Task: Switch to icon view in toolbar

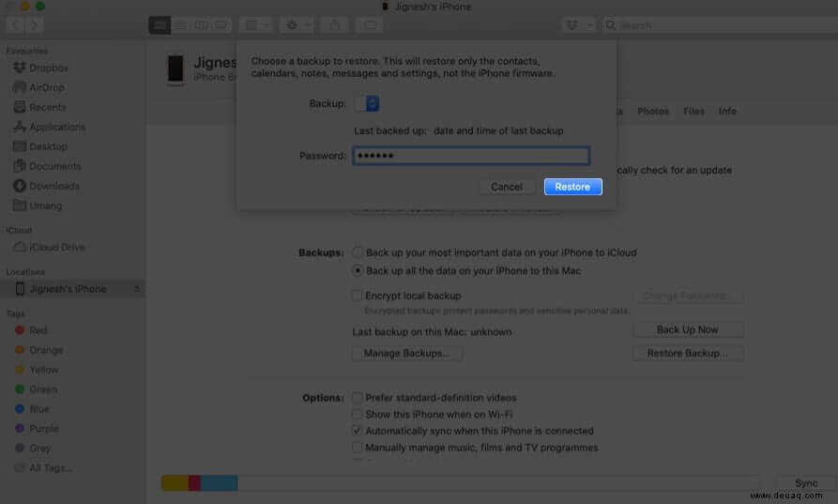Action: tap(160, 25)
